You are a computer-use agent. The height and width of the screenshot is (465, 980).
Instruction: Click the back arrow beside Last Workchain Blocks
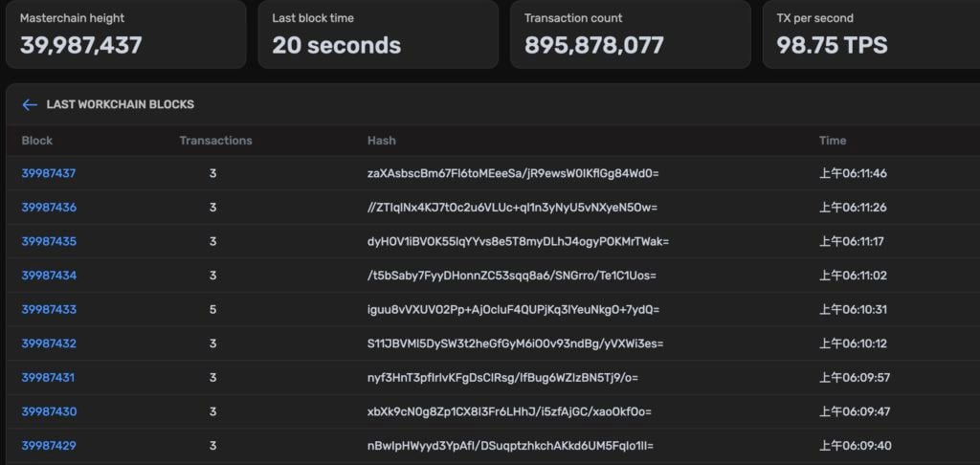[x=30, y=105]
